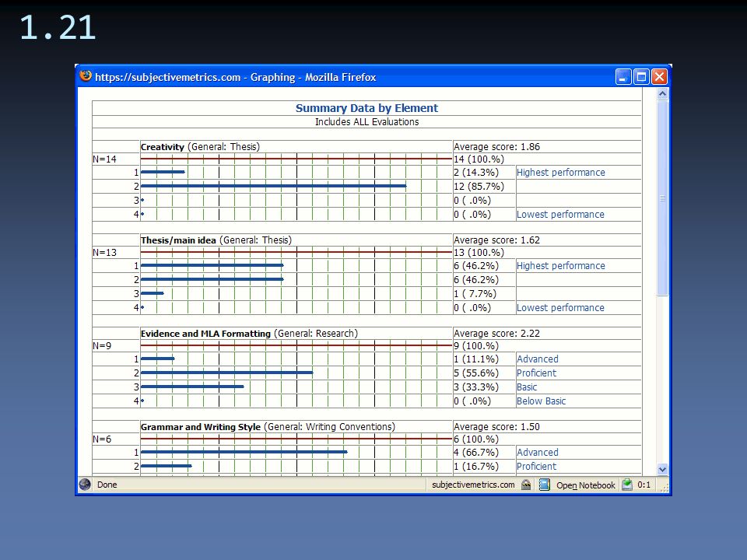Open the Below Basic performance link
This screenshot has width=747, height=560.
[x=542, y=401]
